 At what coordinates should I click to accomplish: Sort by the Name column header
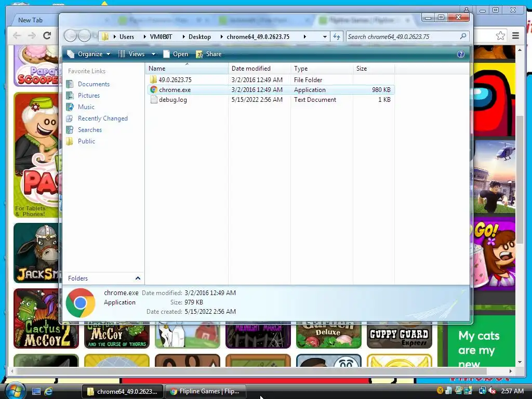187,68
